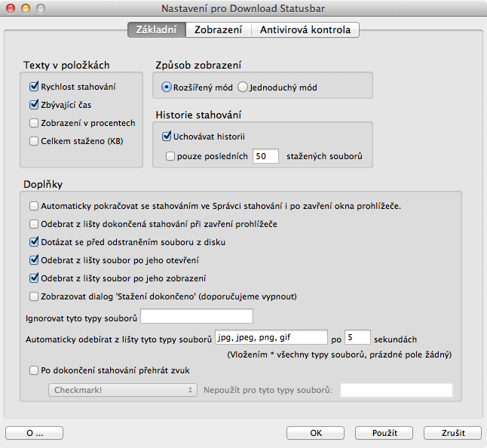Choose Rozšířený mód radio option
Screen dimensions: 487x448
point(167,87)
